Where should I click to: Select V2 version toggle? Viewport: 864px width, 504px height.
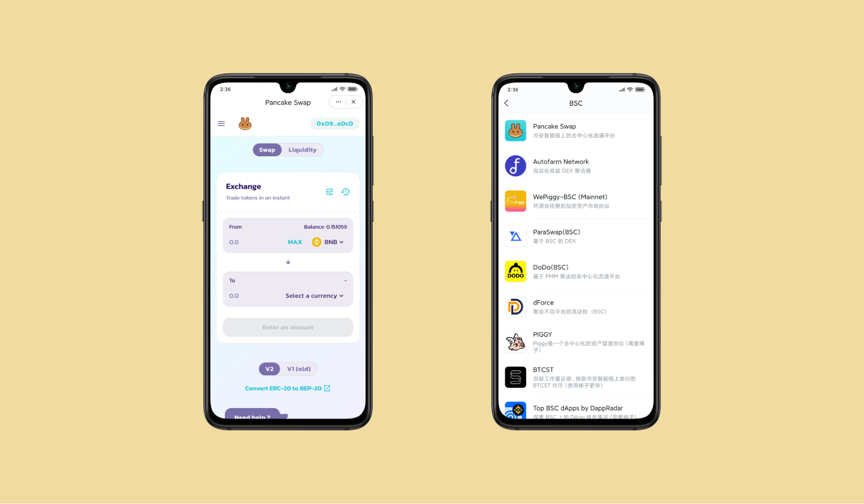click(269, 368)
